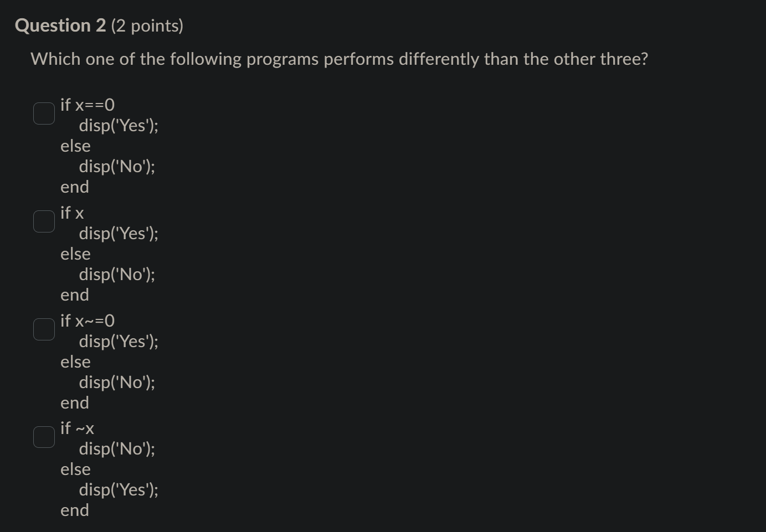Toggle the third answer option checkbox
Viewport: 766px width, 532px height.
pos(44,329)
